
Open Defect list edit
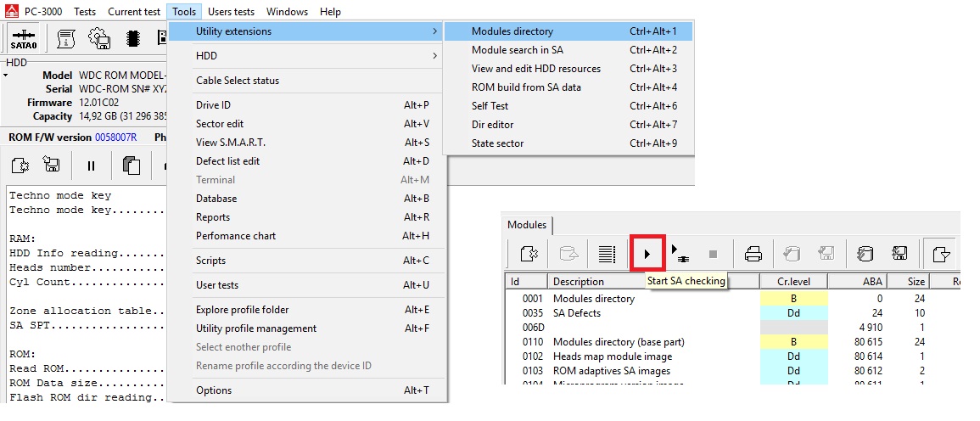(x=307, y=160)
